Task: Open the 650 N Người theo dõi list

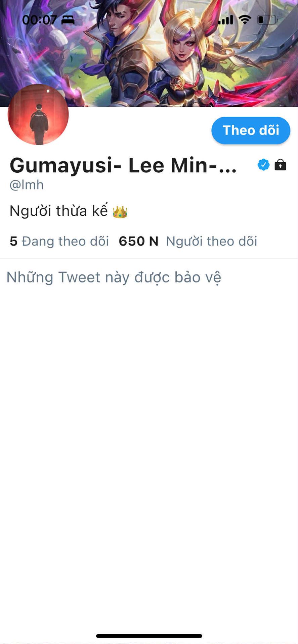Action: (x=188, y=241)
